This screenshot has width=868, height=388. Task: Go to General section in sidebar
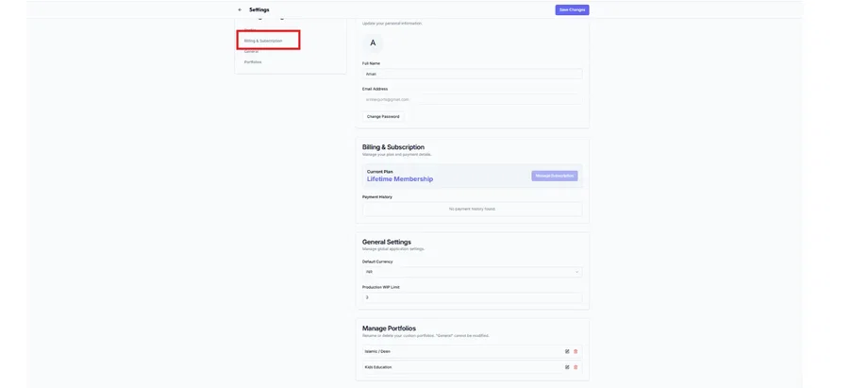click(251, 51)
